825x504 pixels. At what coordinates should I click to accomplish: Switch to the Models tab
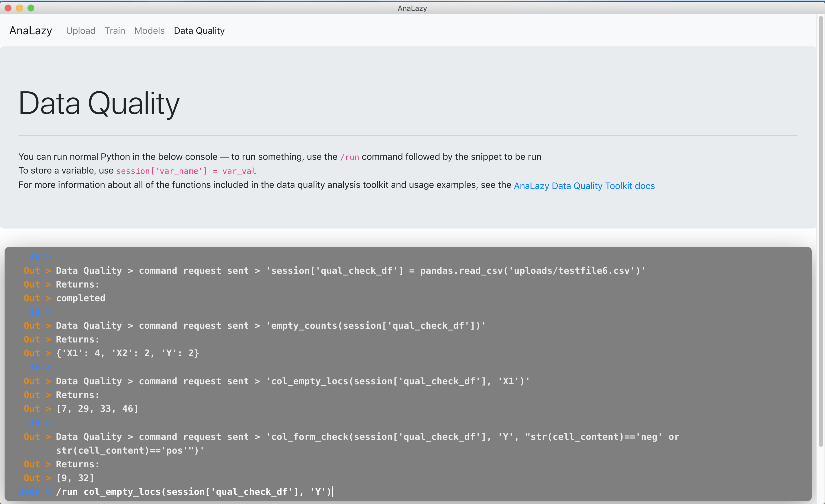coord(149,31)
